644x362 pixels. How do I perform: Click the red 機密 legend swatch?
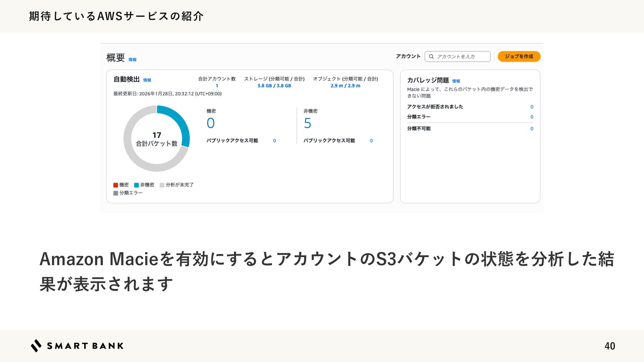116,185
